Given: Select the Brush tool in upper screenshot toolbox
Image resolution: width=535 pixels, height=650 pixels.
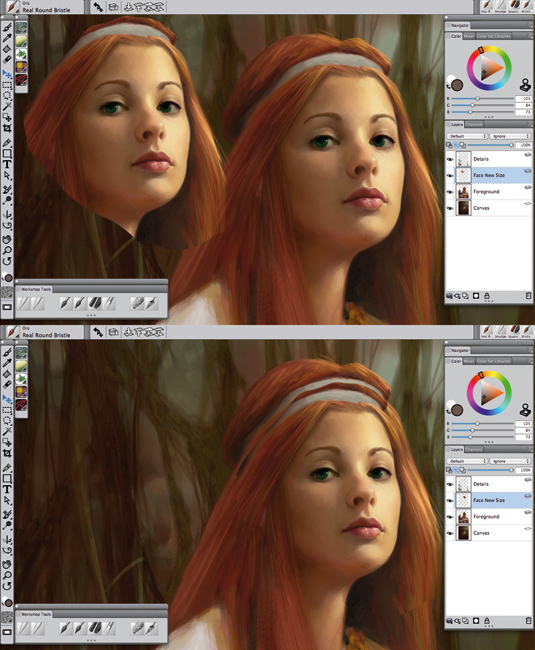Looking at the screenshot, I should click(x=7, y=27).
